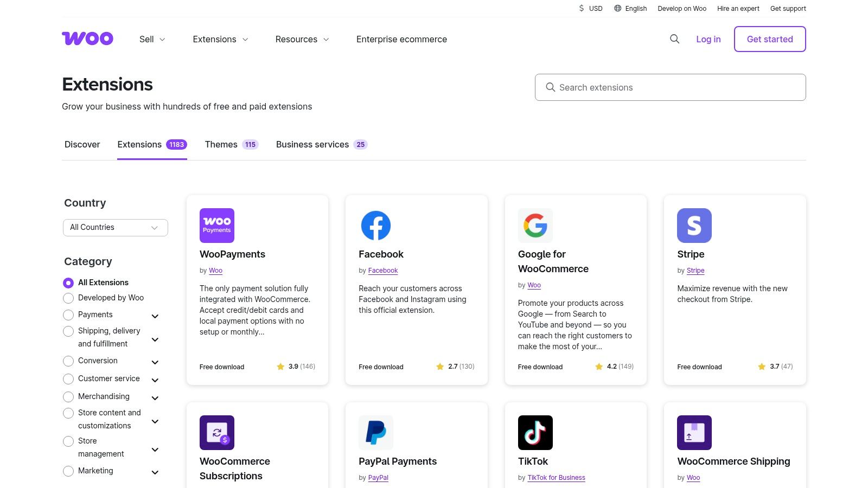Open the All Countries dropdown
The width and height of the screenshot is (868, 488).
(x=116, y=228)
